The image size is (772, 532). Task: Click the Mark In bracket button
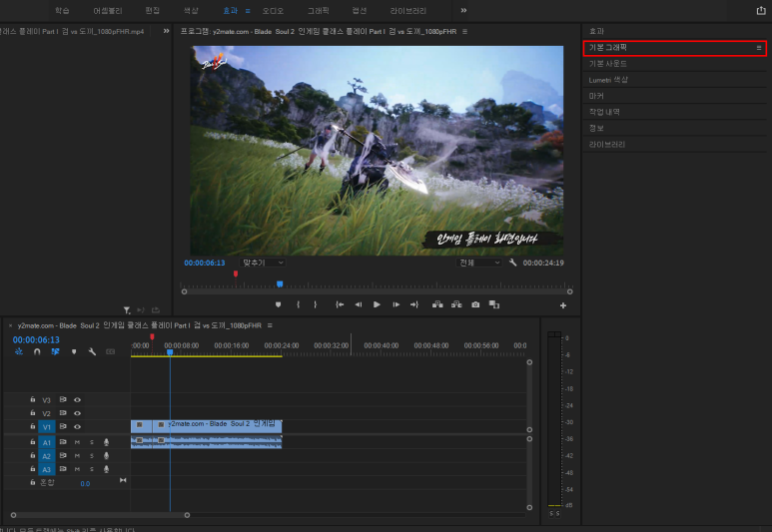coord(298,304)
